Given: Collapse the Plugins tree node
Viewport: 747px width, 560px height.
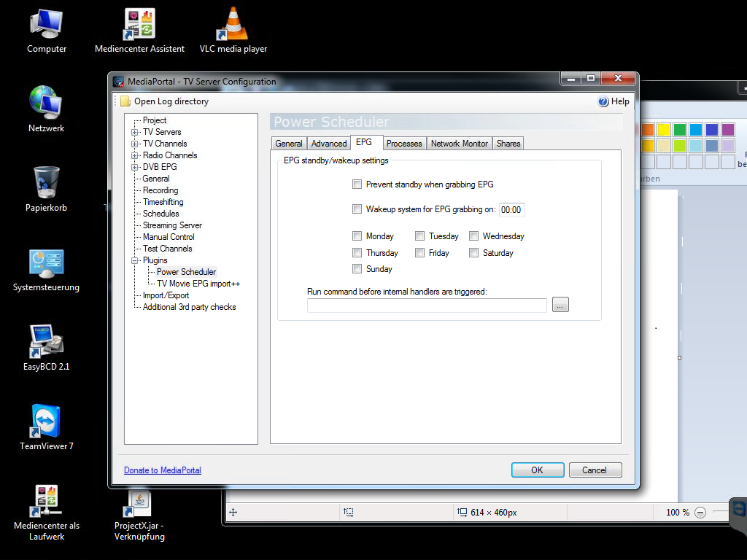Looking at the screenshot, I should click(x=135, y=261).
